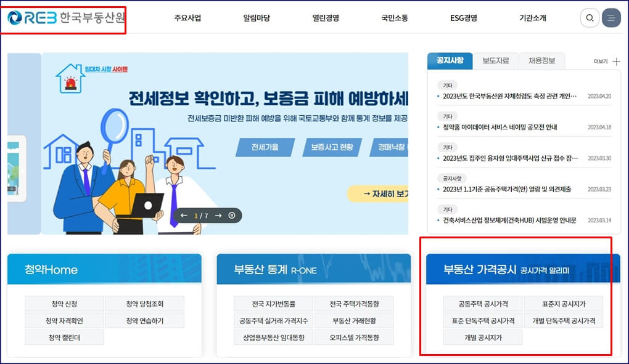Open the hamburger navigation menu

coord(611,18)
